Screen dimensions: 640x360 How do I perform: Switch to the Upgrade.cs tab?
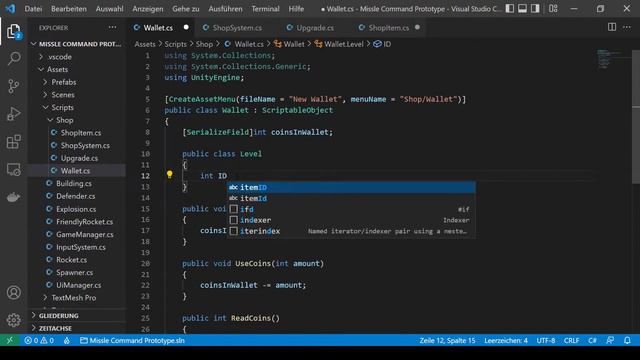pos(310,27)
